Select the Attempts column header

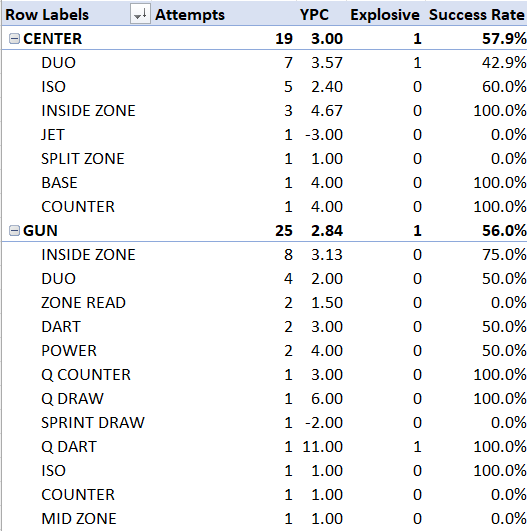coord(190,15)
